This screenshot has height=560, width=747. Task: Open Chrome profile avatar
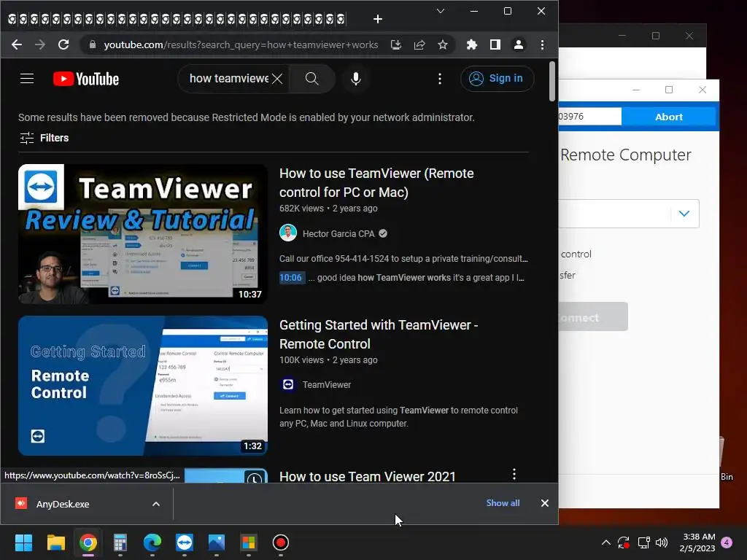519,44
